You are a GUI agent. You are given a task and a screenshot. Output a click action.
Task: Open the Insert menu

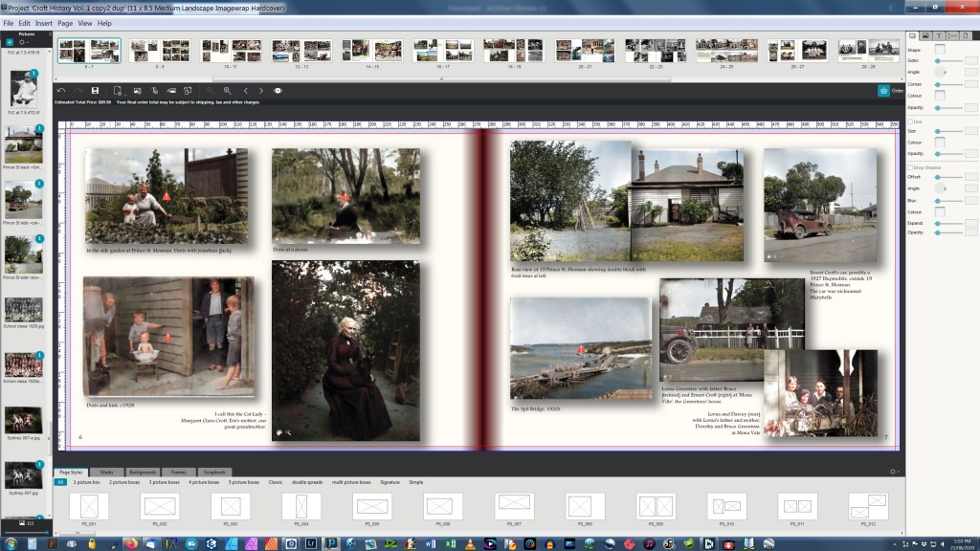(x=44, y=23)
